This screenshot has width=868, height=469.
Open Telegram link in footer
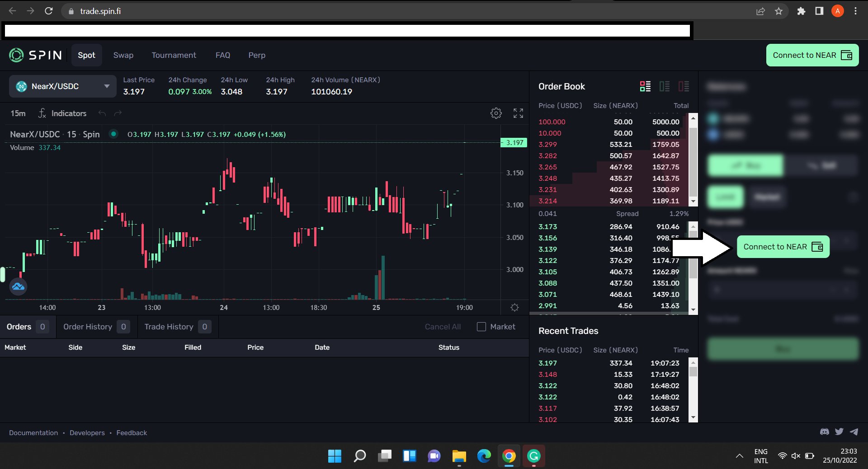click(x=854, y=432)
